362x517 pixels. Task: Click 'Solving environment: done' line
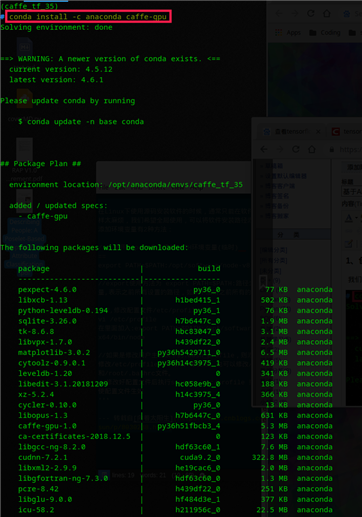click(x=56, y=27)
